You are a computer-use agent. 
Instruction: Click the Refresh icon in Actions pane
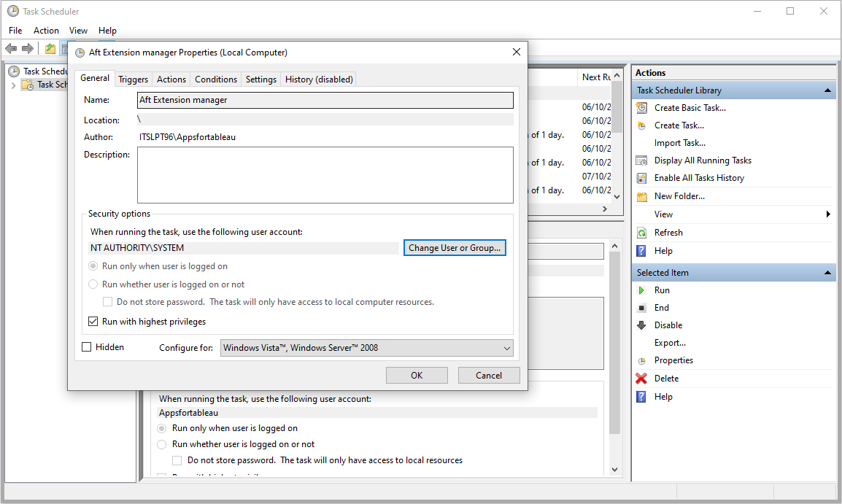[x=641, y=233]
